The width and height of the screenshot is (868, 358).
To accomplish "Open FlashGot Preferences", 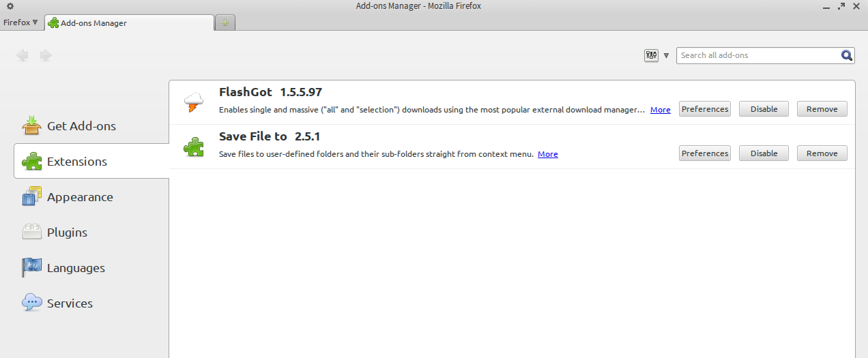I will [x=705, y=109].
